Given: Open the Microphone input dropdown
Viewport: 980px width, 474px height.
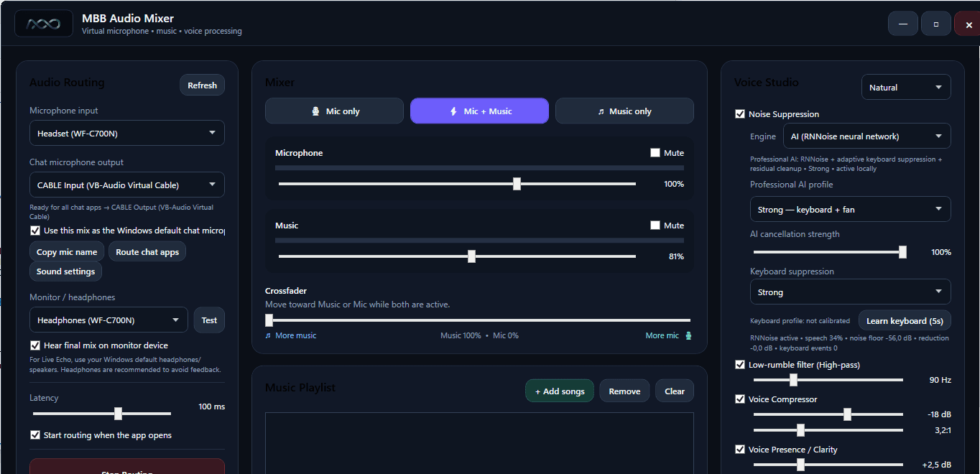Looking at the screenshot, I should (127, 133).
